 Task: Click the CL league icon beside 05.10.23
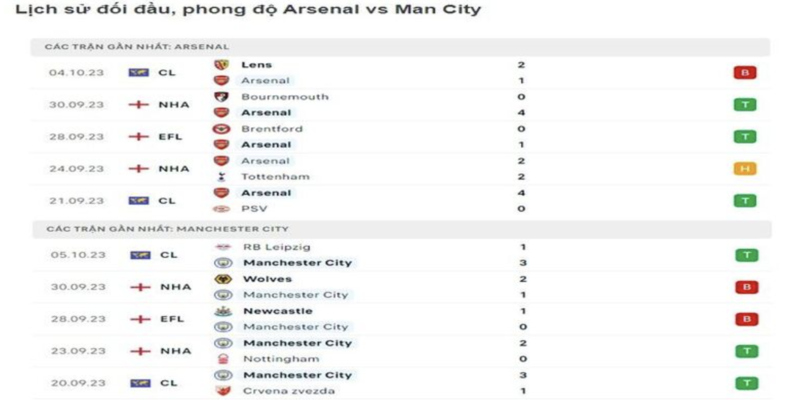point(138,255)
